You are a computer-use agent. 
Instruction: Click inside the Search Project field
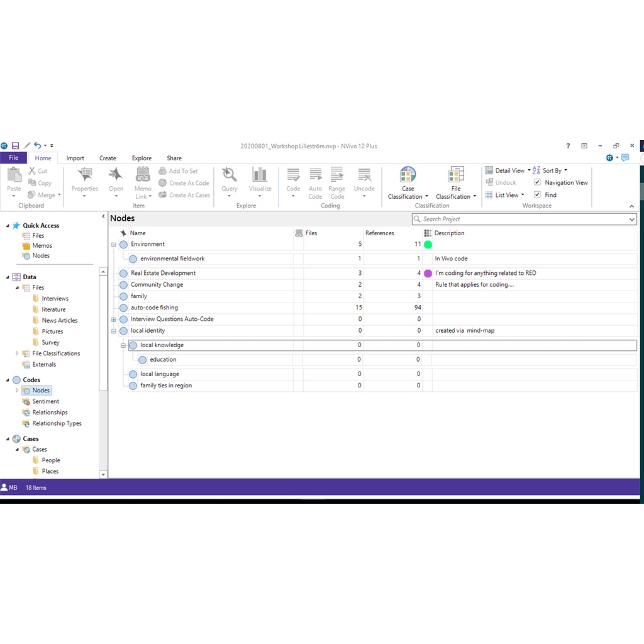point(522,219)
